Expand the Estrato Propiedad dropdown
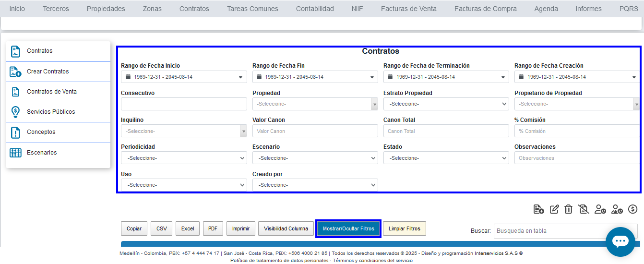This screenshot has height=264, width=644. coord(446,104)
